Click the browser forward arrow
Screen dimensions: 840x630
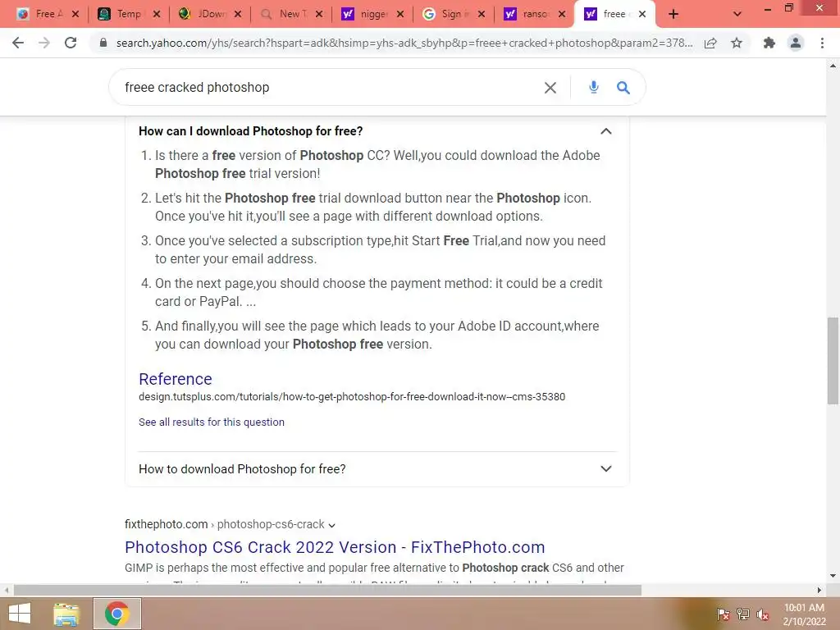(x=44, y=43)
